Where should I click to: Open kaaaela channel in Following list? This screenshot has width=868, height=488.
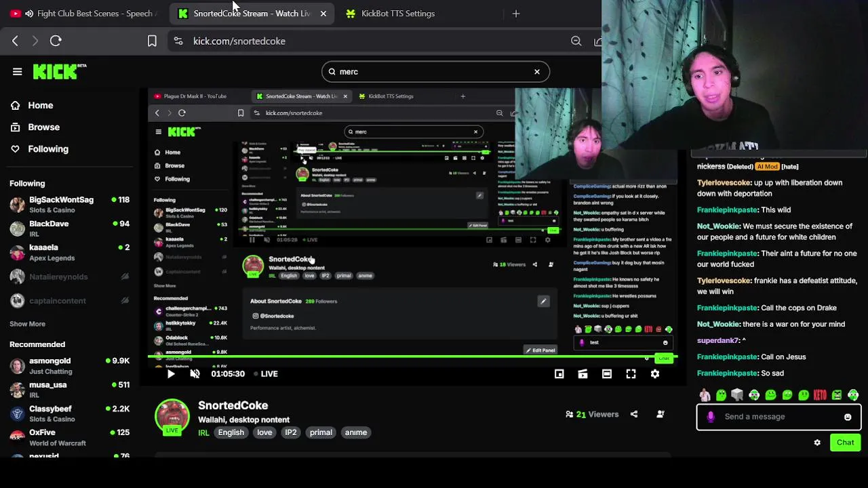point(69,252)
